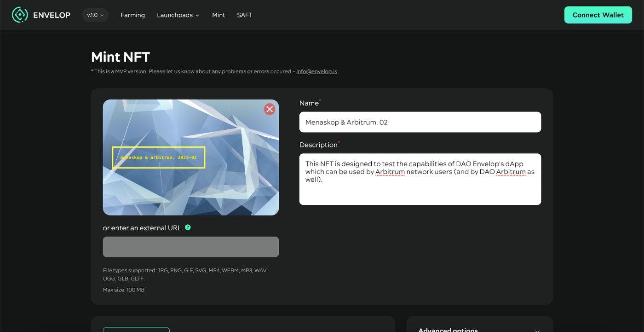Focus the Name input field
The width and height of the screenshot is (644, 332).
click(x=420, y=122)
